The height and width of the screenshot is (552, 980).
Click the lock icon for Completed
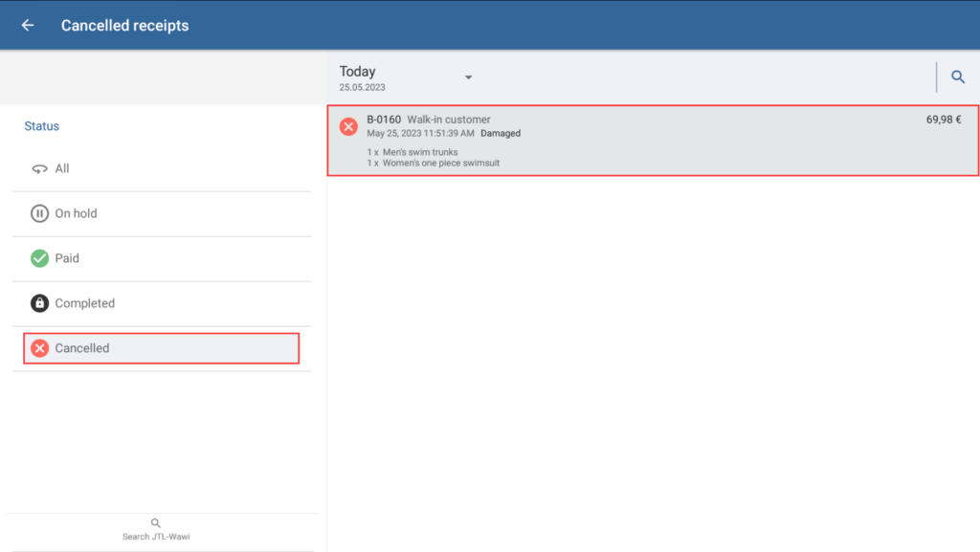click(39, 303)
